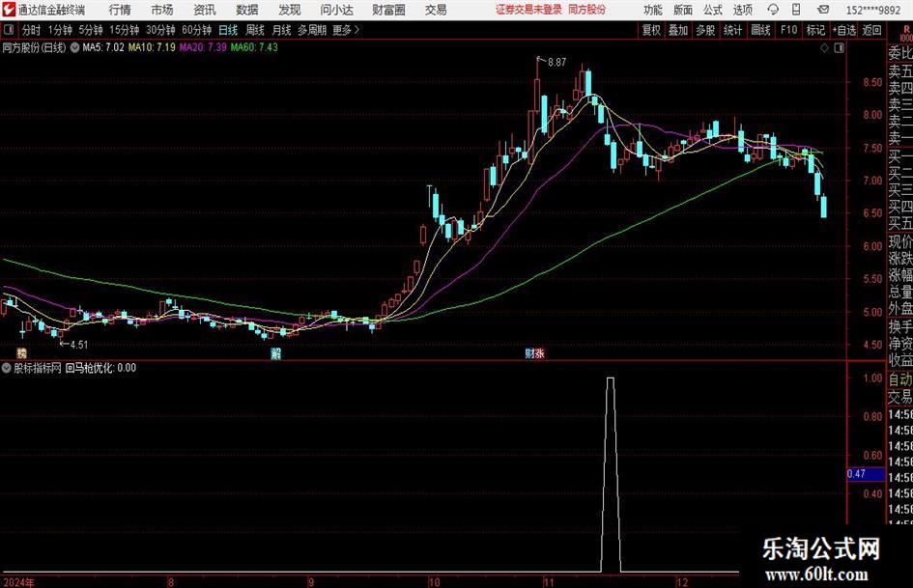
Task: Click the 0.47 highlighted axis value
Action: click(x=866, y=474)
